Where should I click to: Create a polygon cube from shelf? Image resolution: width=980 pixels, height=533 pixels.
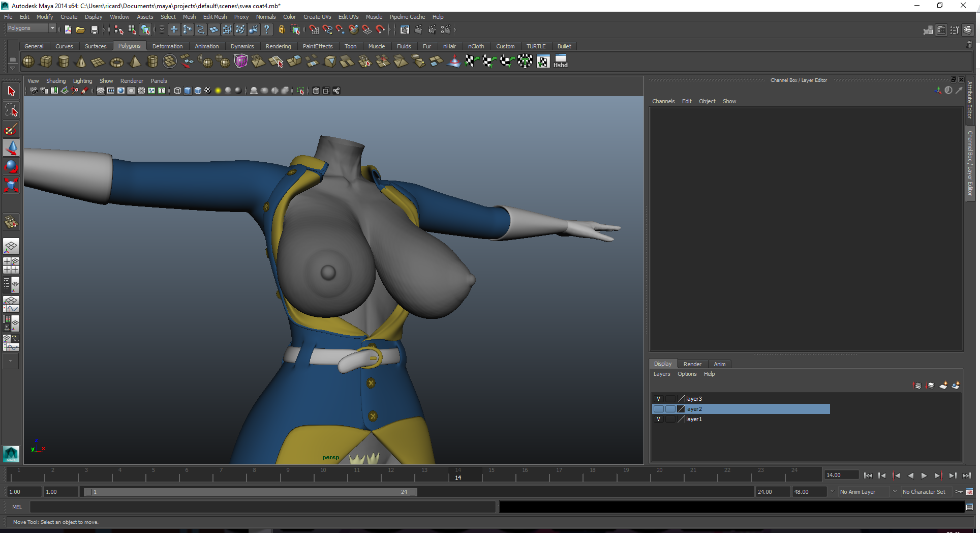click(46, 62)
